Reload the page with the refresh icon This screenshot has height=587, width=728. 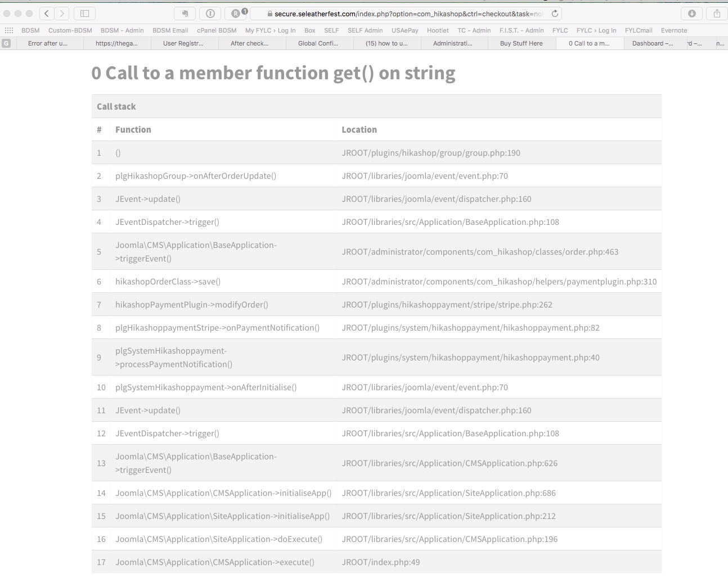[555, 13]
